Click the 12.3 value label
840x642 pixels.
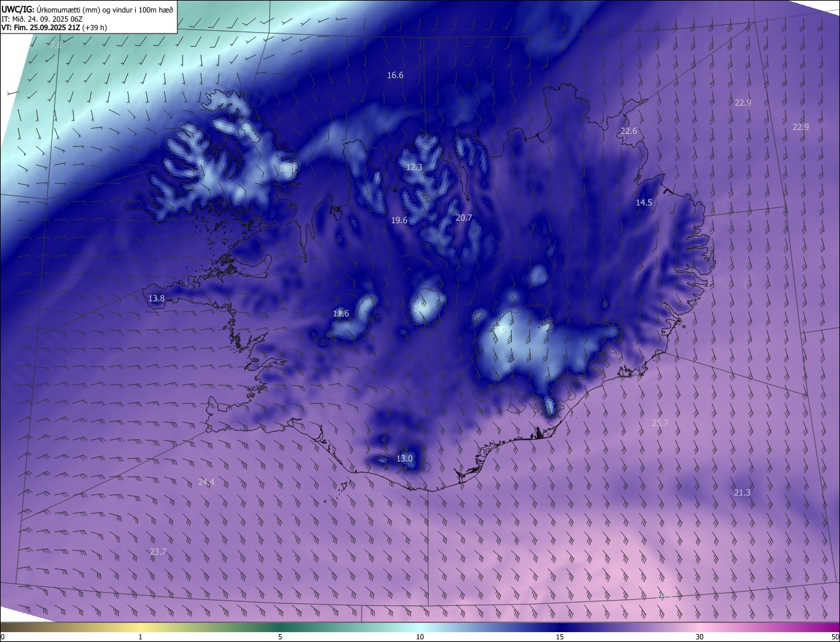pyautogui.click(x=414, y=167)
